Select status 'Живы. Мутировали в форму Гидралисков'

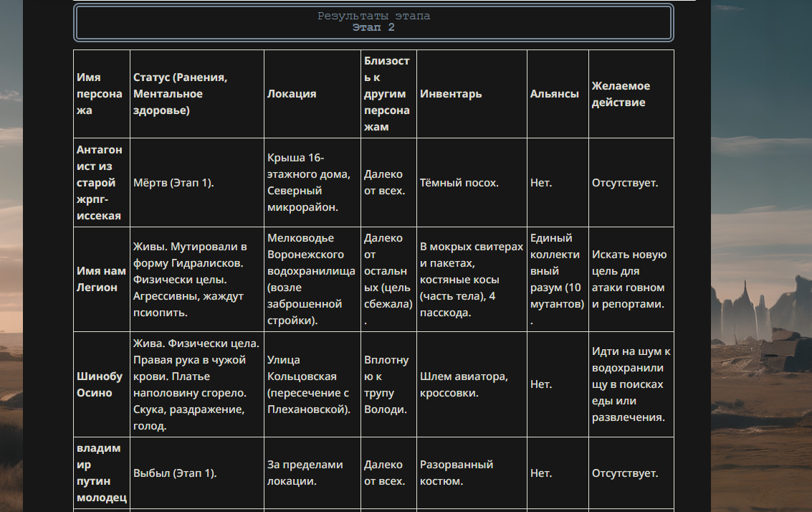[197, 280]
